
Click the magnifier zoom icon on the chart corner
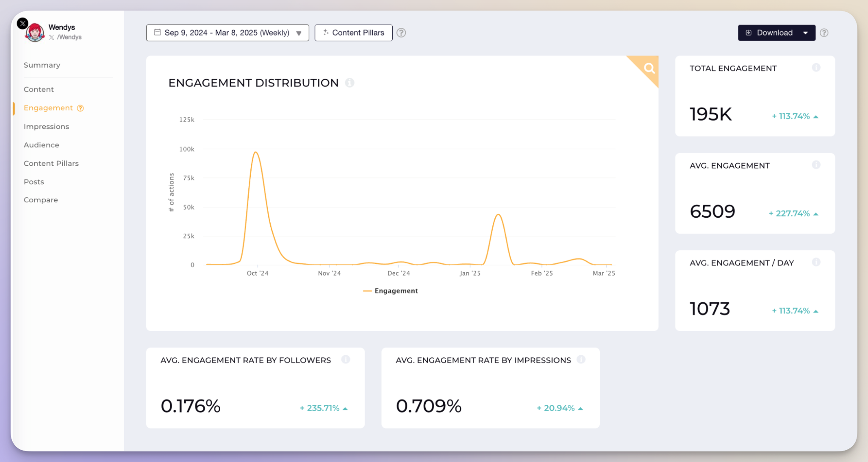tap(649, 68)
